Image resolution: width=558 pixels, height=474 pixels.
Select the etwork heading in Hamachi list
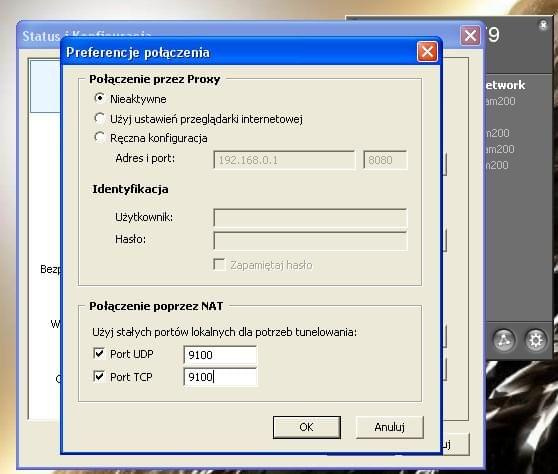pos(505,85)
